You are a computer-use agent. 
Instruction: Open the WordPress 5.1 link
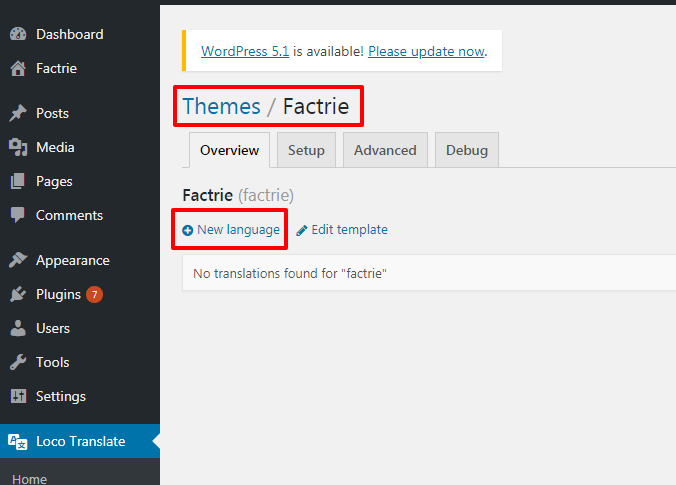click(245, 51)
